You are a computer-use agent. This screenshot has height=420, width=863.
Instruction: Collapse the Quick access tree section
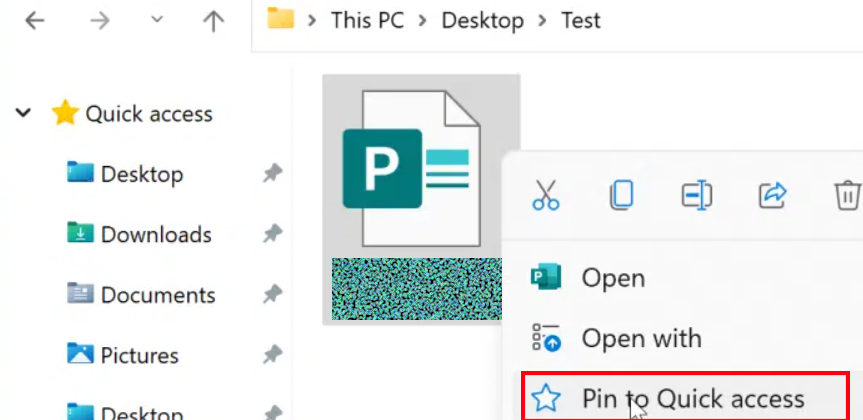[24, 114]
